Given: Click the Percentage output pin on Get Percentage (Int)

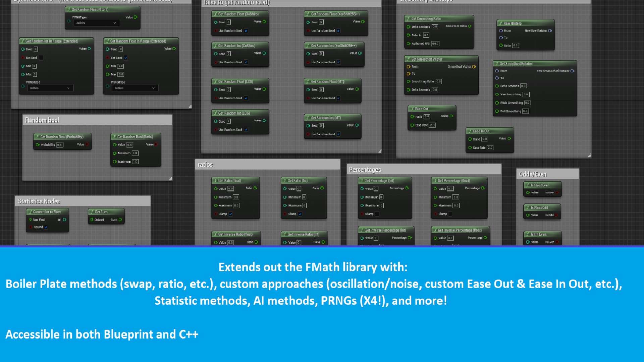Looking at the screenshot, I should click(407, 188).
